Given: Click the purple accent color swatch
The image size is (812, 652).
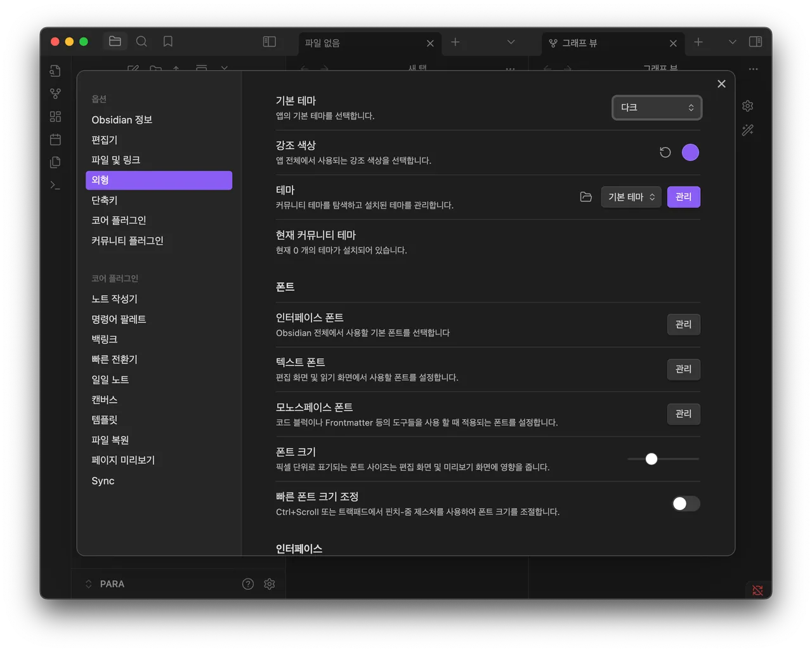Looking at the screenshot, I should click(x=690, y=152).
